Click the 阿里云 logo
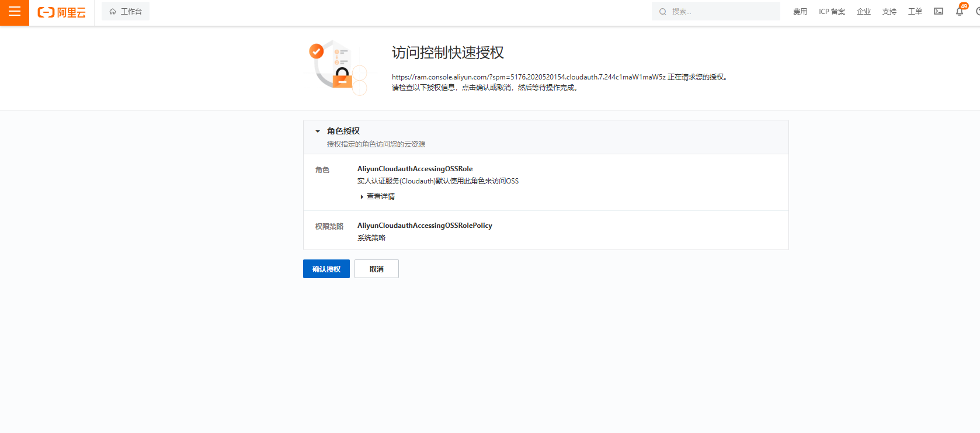The width and height of the screenshot is (980, 433). (62, 12)
